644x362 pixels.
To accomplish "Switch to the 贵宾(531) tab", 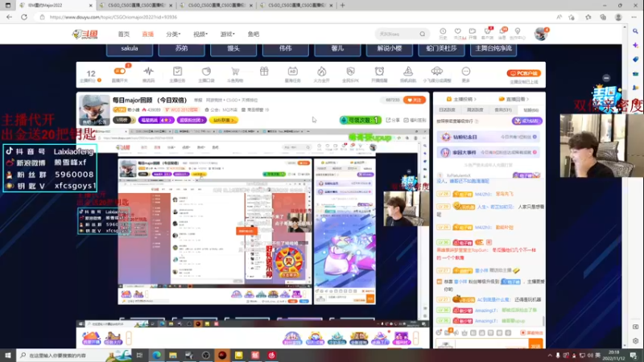I will [x=502, y=110].
